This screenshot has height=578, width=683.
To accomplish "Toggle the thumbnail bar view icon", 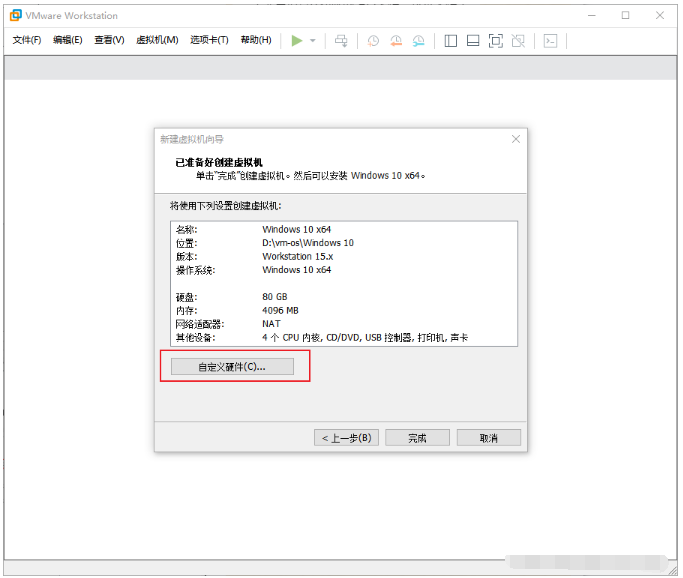I will click(x=472, y=41).
